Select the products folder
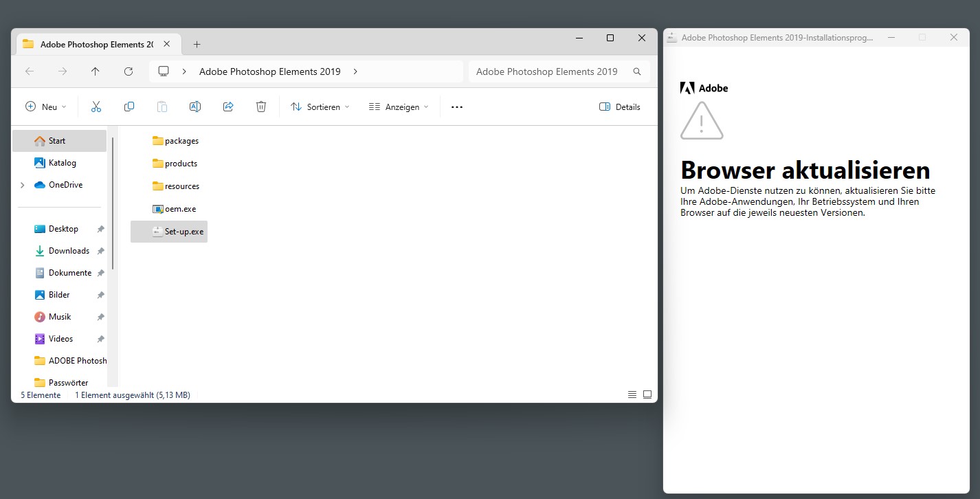This screenshot has width=980, height=499. click(175, 164)
